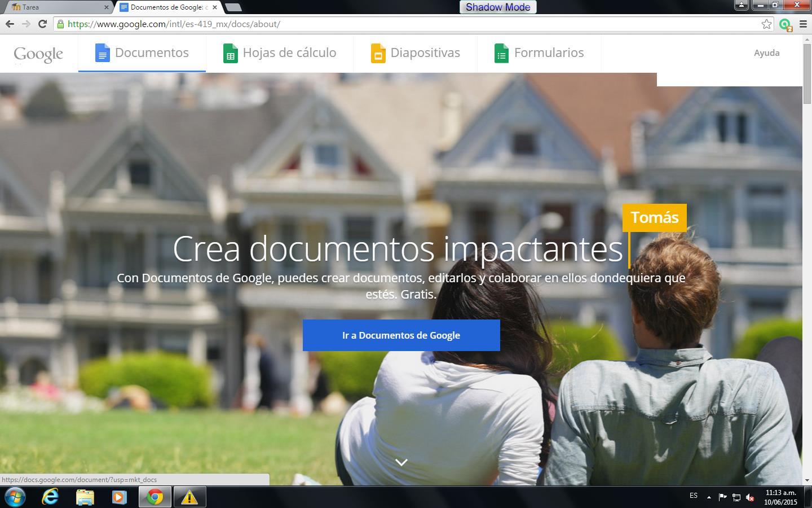Open the Windows Start menu
The height and width of the screenshot is (508, 812).
tap(15, 497)
